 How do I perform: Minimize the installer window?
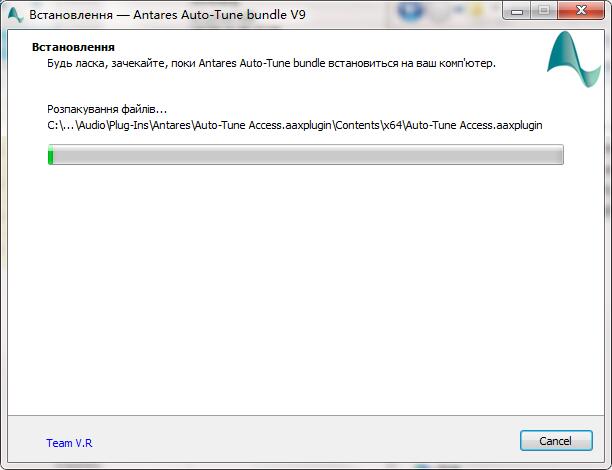tap(517, 11)
